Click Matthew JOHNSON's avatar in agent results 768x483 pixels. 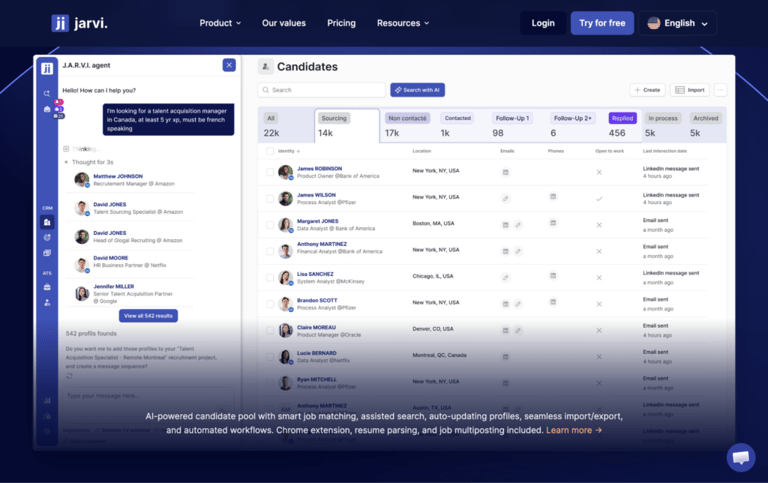tap(82, 180)
